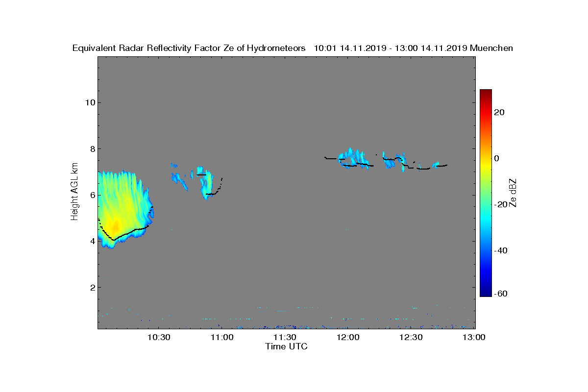The width and height of the screenshot is (588, 392).
Task: Click the dark red top of colorbar
Action: pos(486,93)
